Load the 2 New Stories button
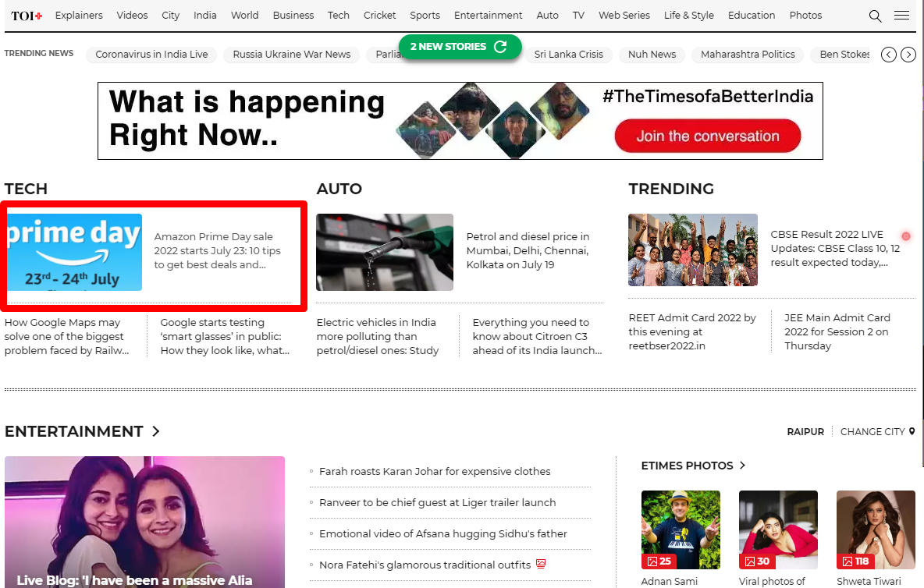Viewport: 924px width, 588px height. click(460, 47)
